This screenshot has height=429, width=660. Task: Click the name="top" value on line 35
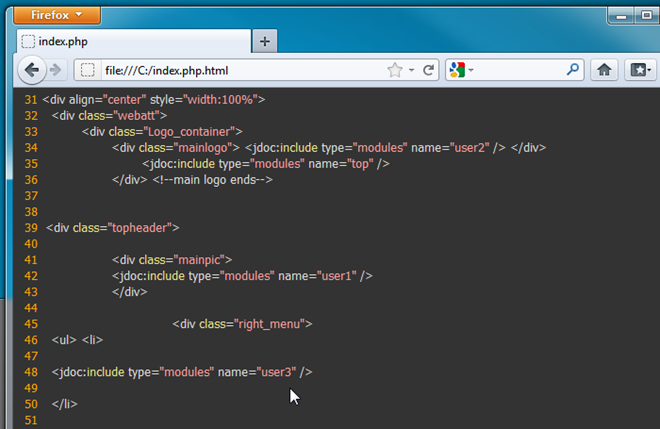pos(341,164)
